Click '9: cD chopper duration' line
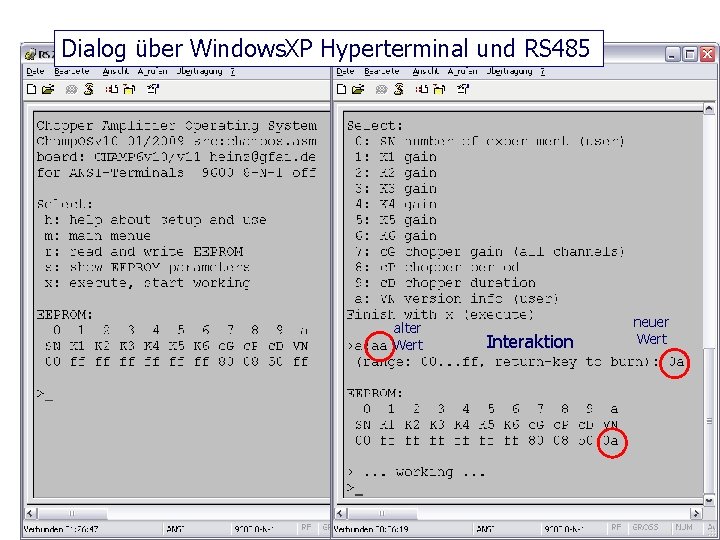720x540 pixels. 445,283
